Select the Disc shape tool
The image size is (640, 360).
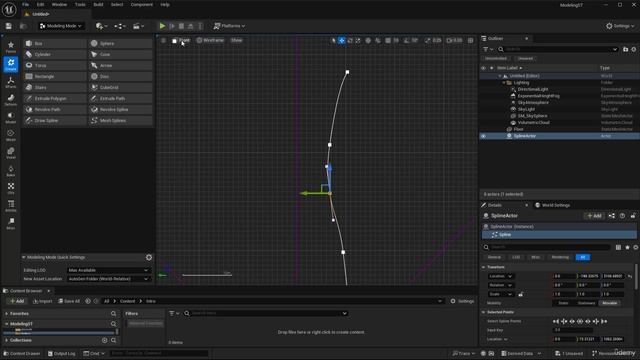pos(120,76)
